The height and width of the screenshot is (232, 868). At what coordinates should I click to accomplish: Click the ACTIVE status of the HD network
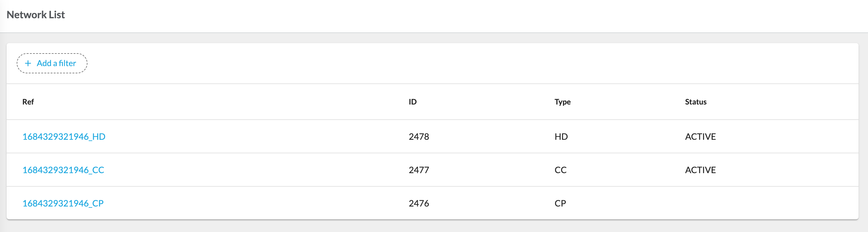(x=700, y=136)
